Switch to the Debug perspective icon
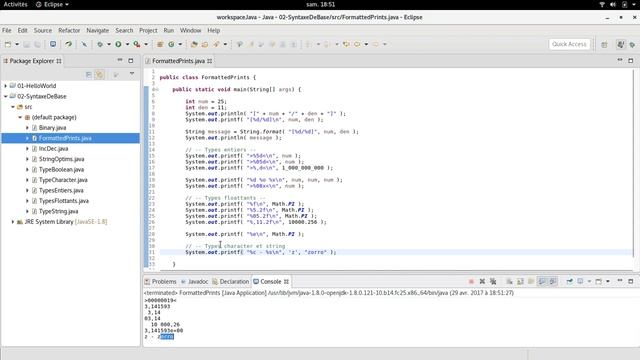Image resolution: width=640 pixels, height=360 pixels. click(x=632, y=44)
